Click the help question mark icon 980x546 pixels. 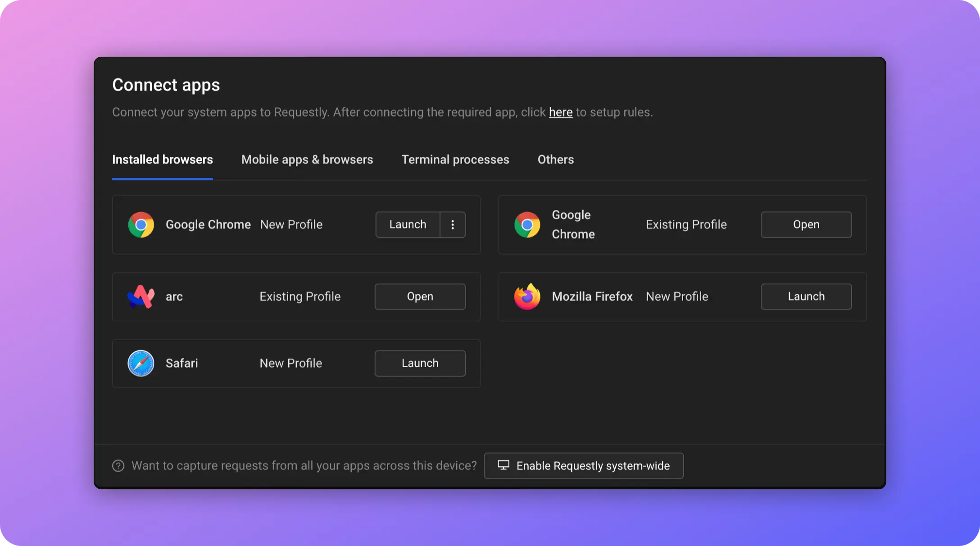[118, 466]
